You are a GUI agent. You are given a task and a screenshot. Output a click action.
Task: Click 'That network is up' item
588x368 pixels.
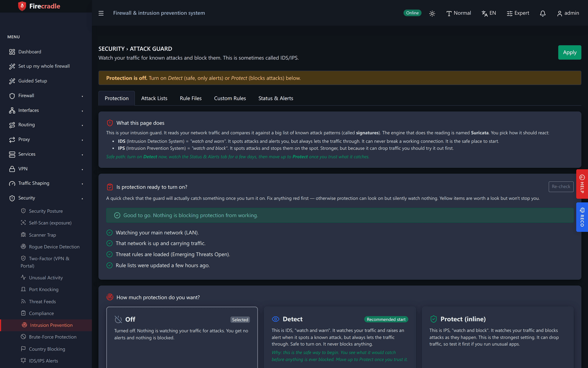tap(156, 243)
